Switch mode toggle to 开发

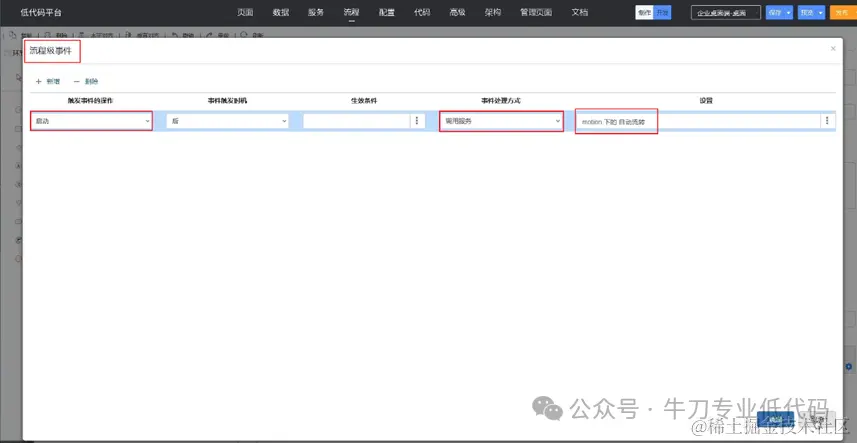tap(662, 13)
